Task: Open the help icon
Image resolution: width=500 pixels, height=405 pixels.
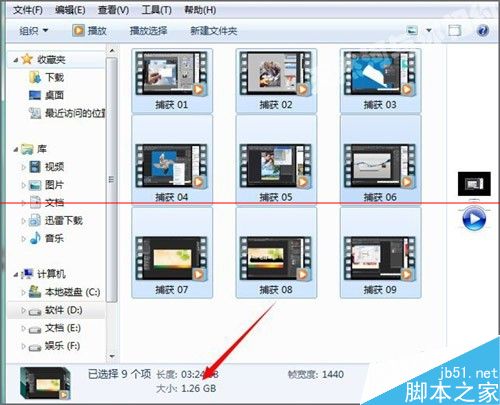Action: pos(483,31)
